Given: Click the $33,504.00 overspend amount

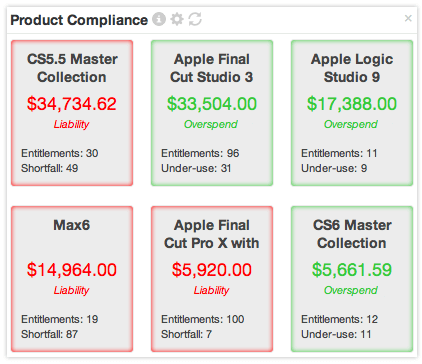Looking at the screenshot, I should tap(212, 104).
